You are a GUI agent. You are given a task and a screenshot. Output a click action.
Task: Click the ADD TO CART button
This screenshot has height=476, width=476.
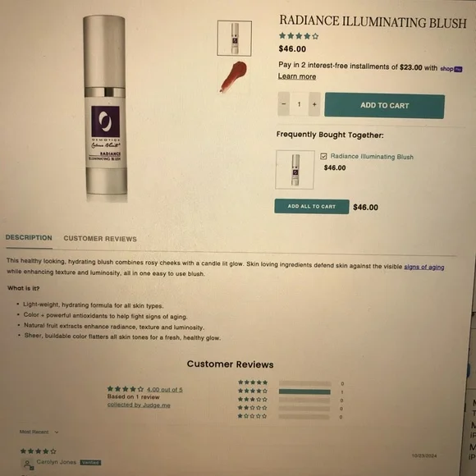tap(384, 105)
